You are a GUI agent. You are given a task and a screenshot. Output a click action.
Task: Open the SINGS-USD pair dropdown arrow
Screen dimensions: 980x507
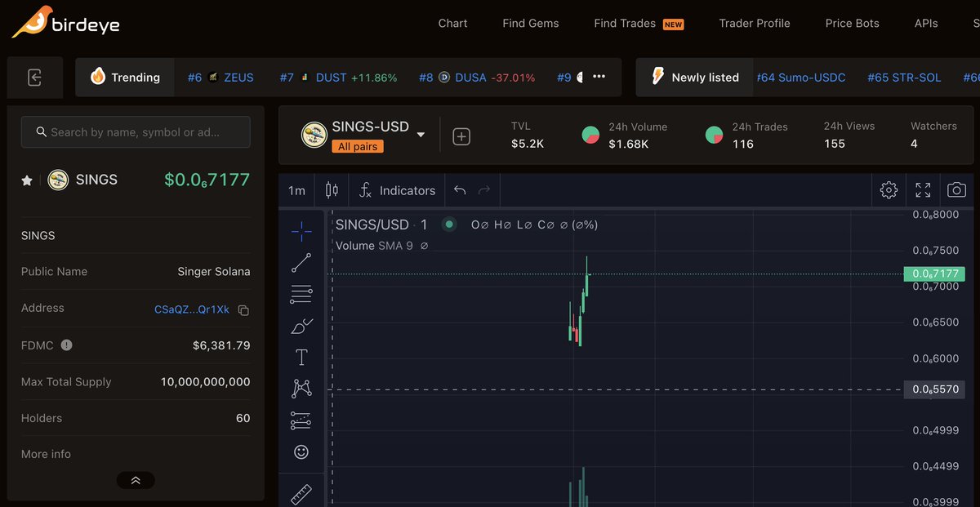(x=421, y=135)
